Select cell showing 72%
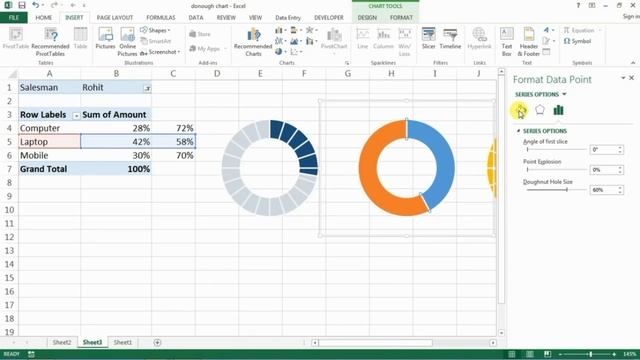 [173, 128]
